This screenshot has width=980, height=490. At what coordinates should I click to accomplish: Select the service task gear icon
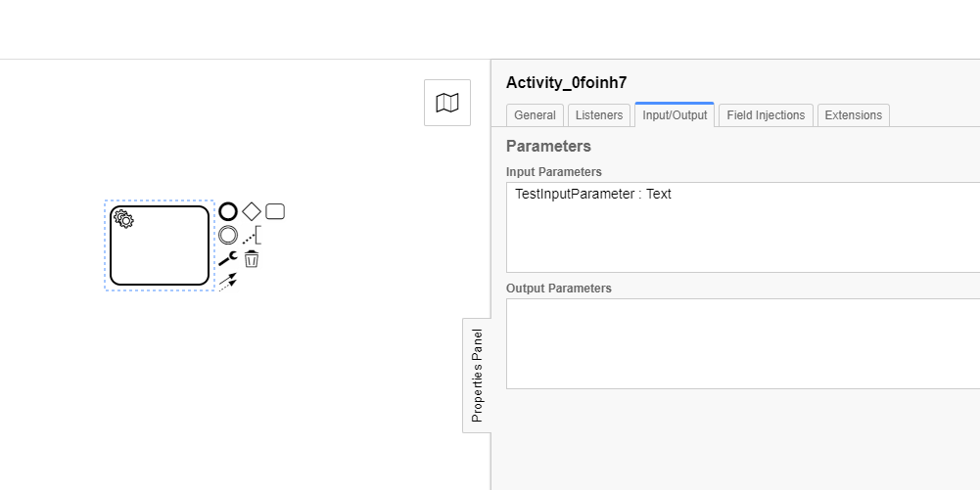[x=123, y=218]
